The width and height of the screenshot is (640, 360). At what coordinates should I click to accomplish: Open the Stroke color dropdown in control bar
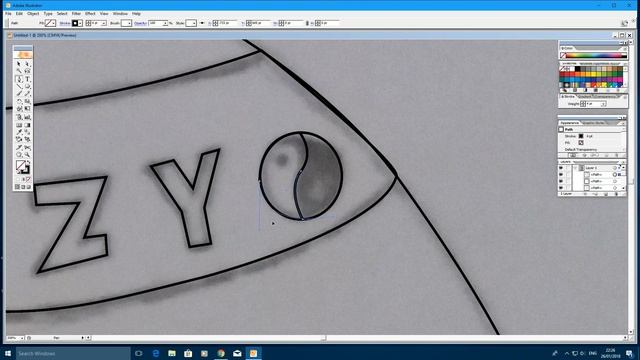(x=80, y=23)
